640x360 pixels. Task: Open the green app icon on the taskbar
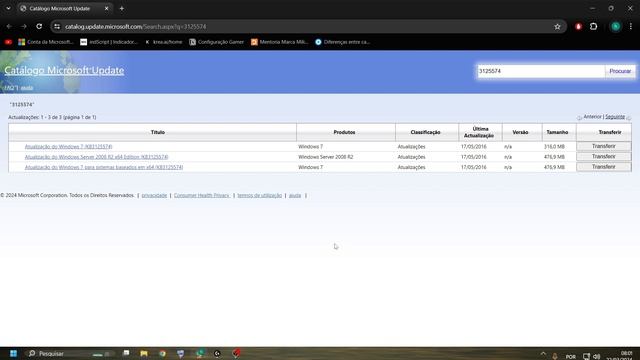point(199,353)
